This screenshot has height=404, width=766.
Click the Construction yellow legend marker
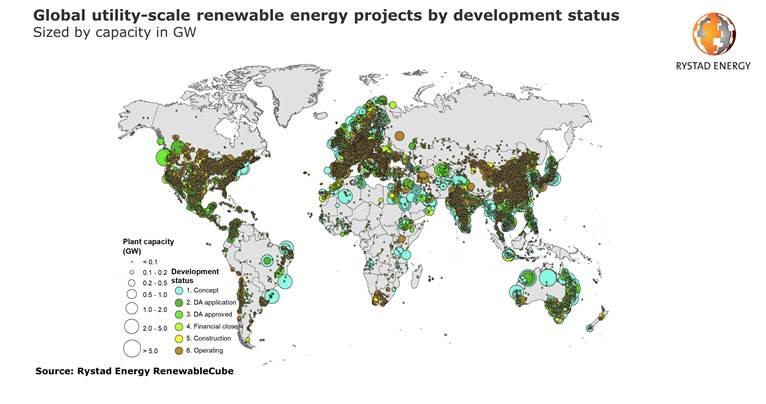[177, 338]
